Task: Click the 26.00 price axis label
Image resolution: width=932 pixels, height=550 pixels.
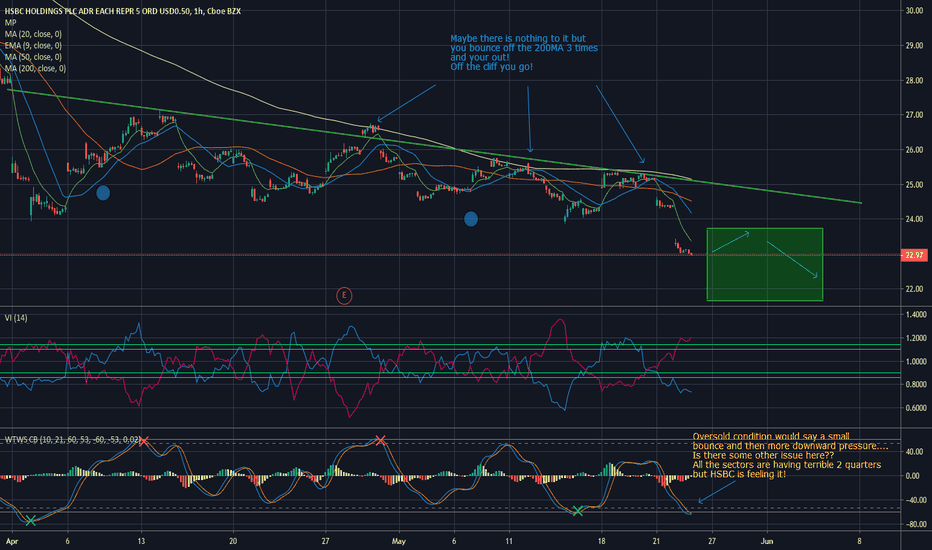Action: pyautogui.click(x=914, y=150)
